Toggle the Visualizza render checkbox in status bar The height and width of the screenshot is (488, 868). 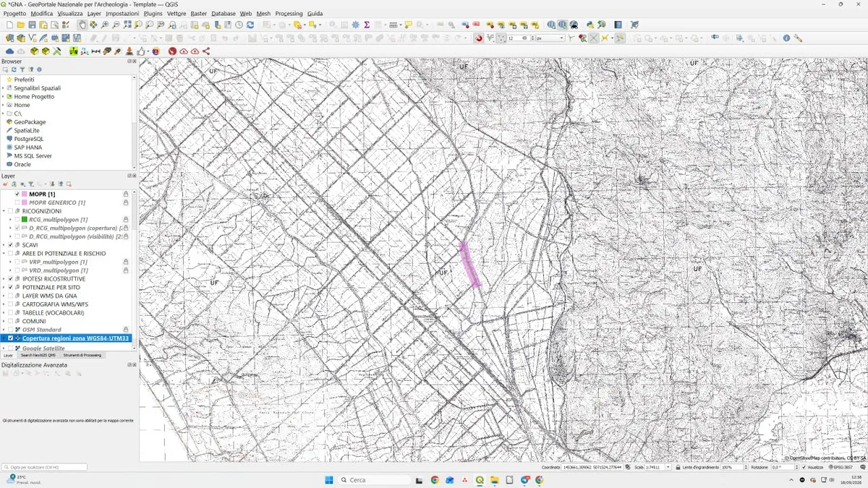pyautogui.click(x=804, y=467)
